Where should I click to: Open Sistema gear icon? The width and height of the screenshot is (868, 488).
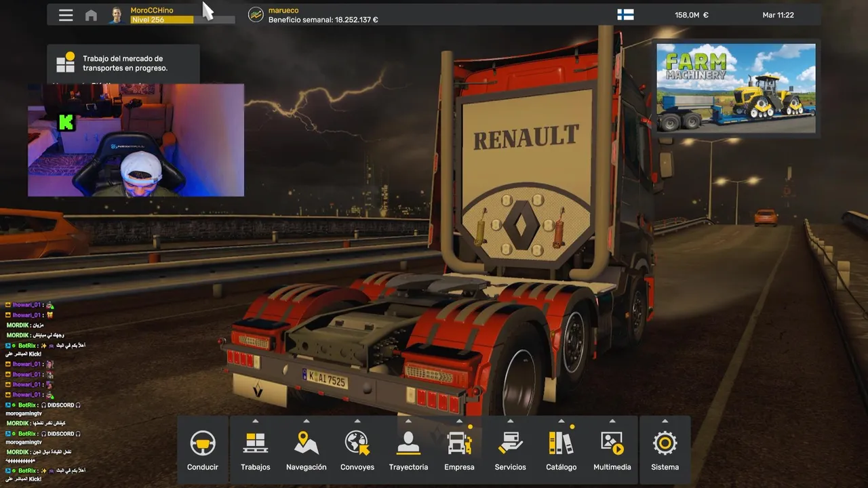coord(665,443)
